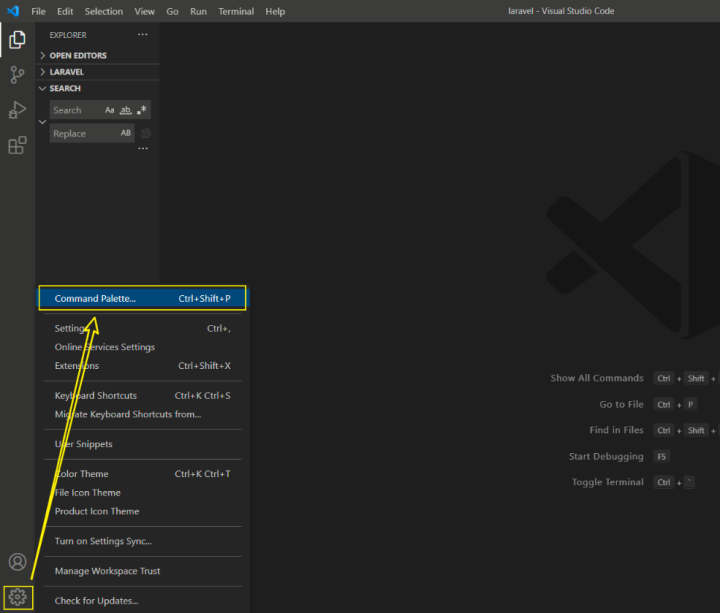The height and width of the screenshot is (613, 720).
Task: Toggle Use Regular Expression in Search
Action: (142, 110)
